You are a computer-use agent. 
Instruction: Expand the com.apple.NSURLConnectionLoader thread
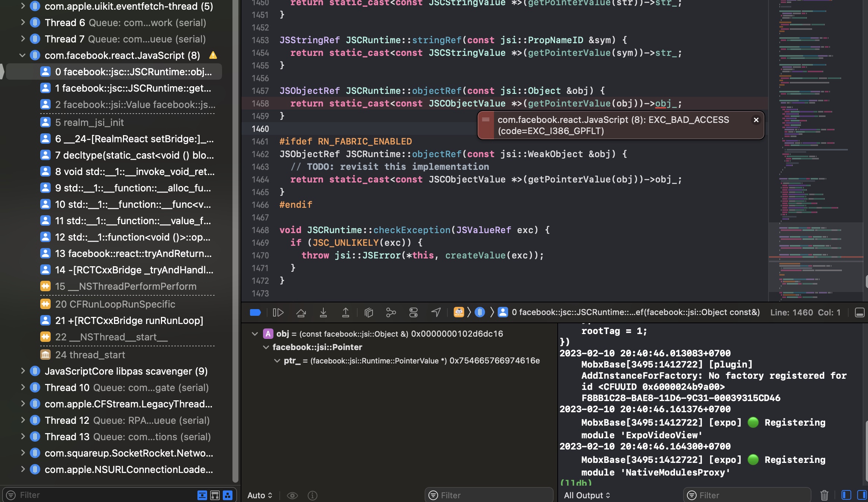click(x=23, y=469)
